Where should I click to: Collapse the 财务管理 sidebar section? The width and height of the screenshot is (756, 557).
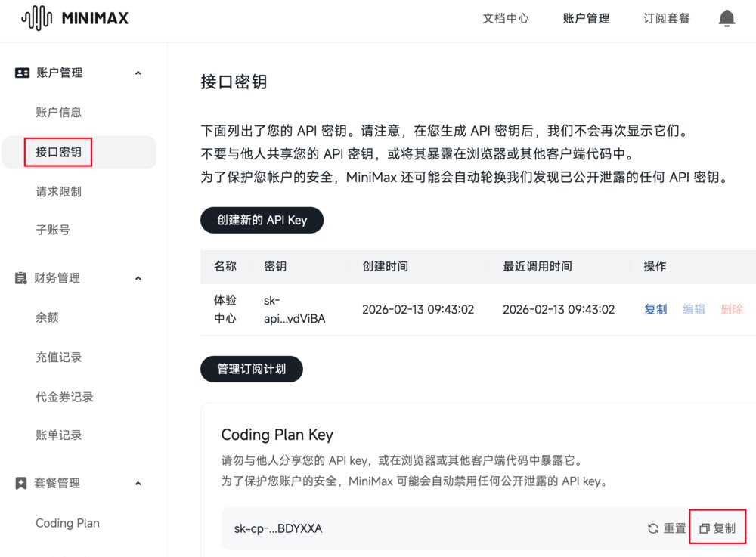click(138, 278)
